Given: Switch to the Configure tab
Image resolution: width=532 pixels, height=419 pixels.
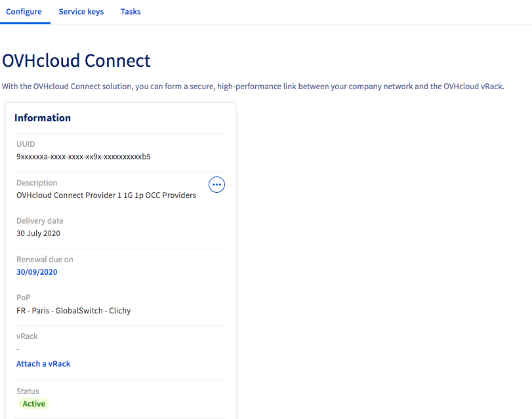Looking at the screenshot, I should (24, 12).
